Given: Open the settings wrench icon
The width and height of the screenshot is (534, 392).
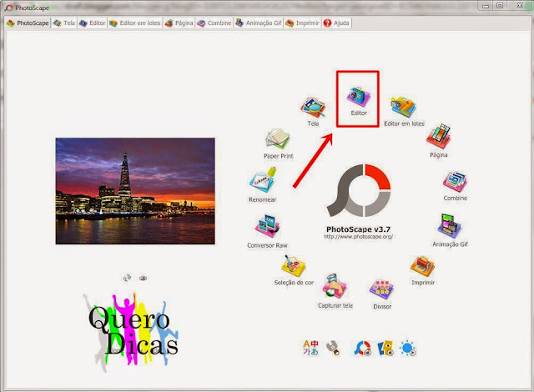Looking at the screenshot, I should (x=333, y=348).
